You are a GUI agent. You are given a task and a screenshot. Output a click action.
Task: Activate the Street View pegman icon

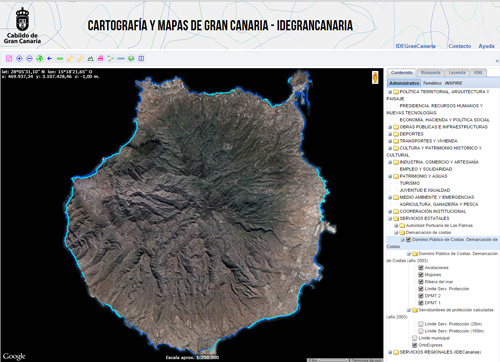click(x=375, y=78)
